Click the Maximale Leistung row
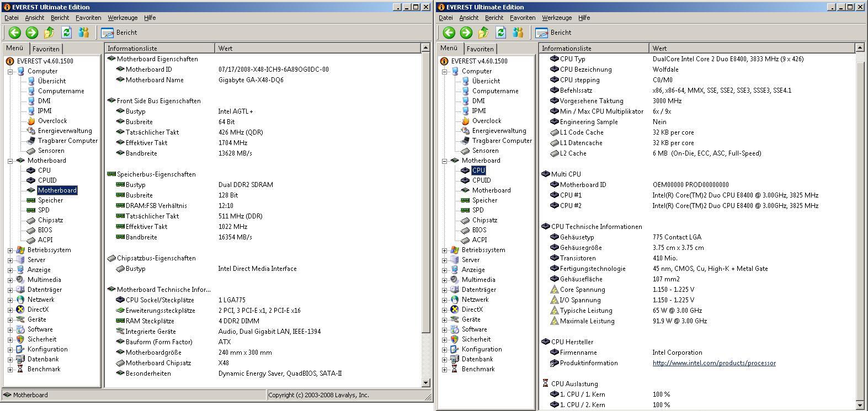 [x=697, y=321]
